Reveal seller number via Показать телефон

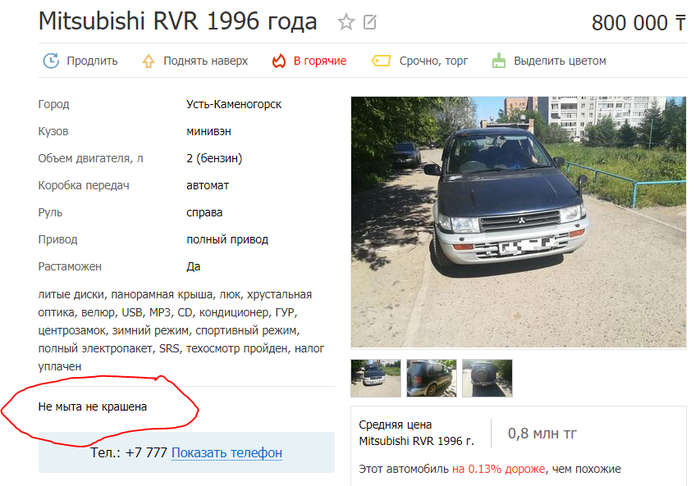(x=227, y=453)
